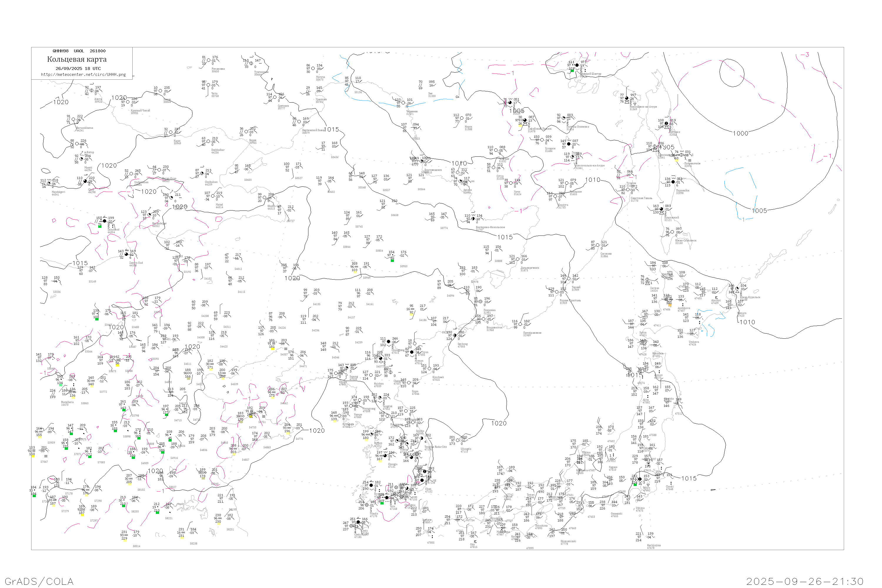Click the 26/09/2025 18 UTC date label
Screen dimensions: 882x588
point(78,69)
